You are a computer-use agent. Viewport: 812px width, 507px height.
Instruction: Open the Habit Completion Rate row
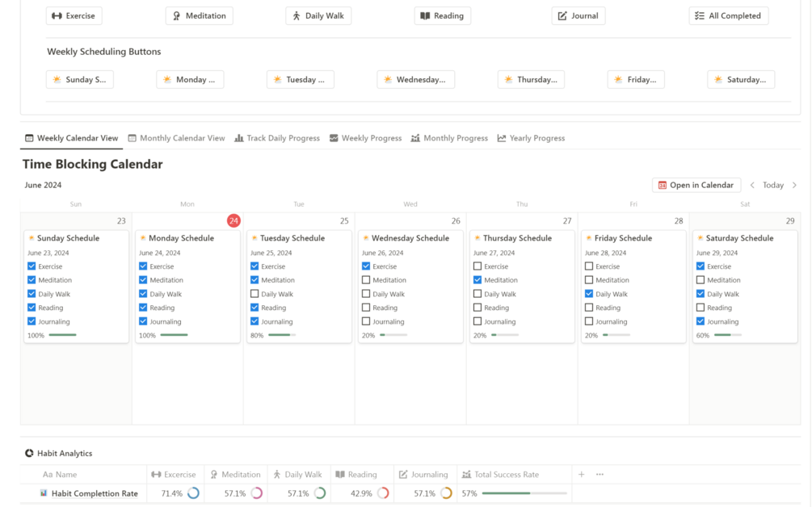tap(95, 493)
